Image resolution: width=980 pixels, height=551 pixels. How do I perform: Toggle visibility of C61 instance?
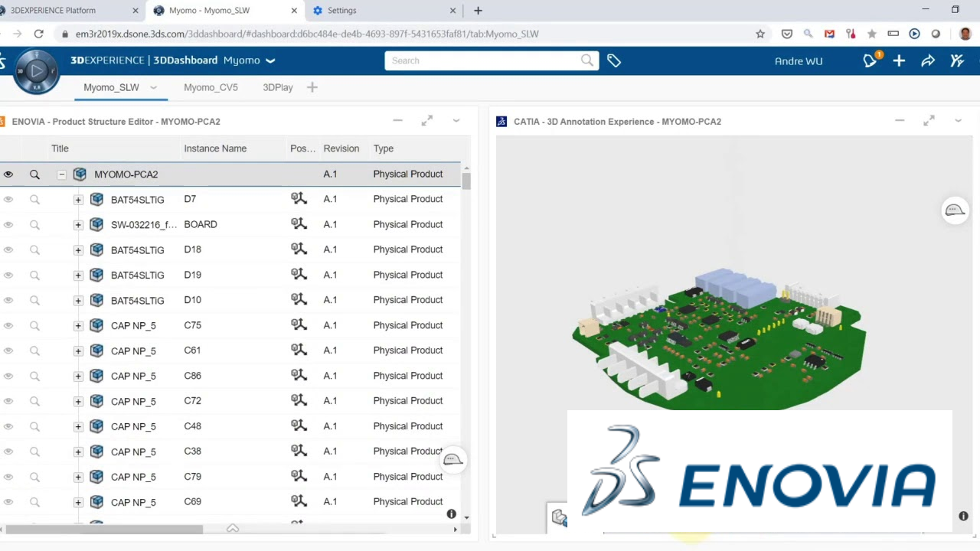[x=8, y=351]
